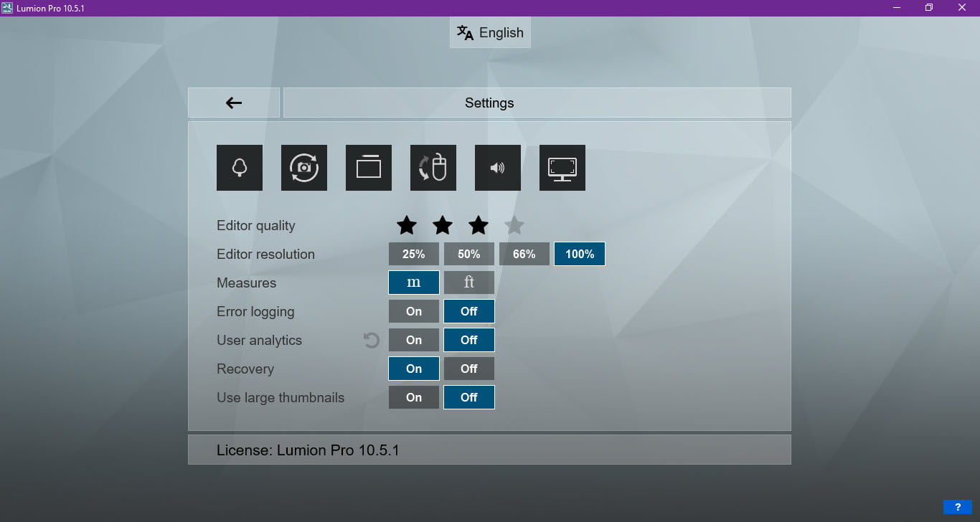The height and width of the screenshot is (522, 980).
Task: Click the Recovery label
Action: [245, 369]
